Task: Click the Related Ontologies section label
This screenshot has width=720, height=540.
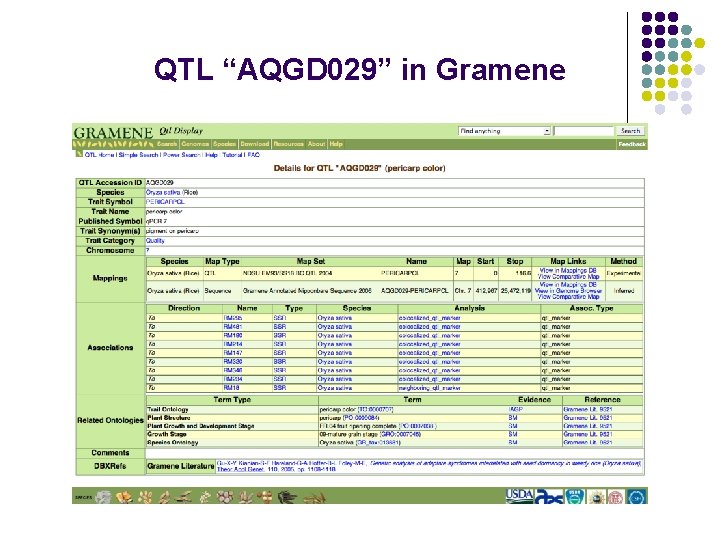Action: coord(110,420)
